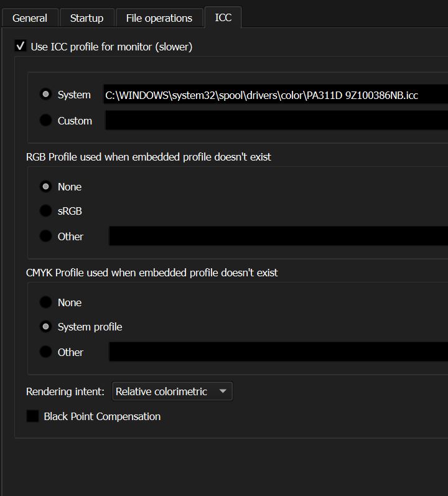This screenshot has height=496, width=448.
Task: Select Other for RGB profile
Action: [x=45, y=236]
